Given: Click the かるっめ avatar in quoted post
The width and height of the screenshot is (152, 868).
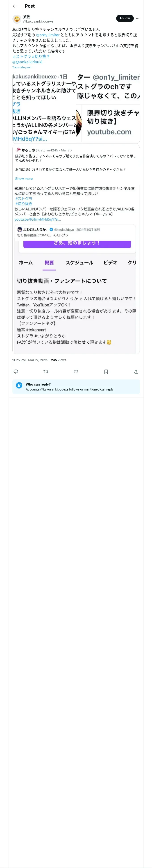Looking at the screenshot, I should [18, 150].
